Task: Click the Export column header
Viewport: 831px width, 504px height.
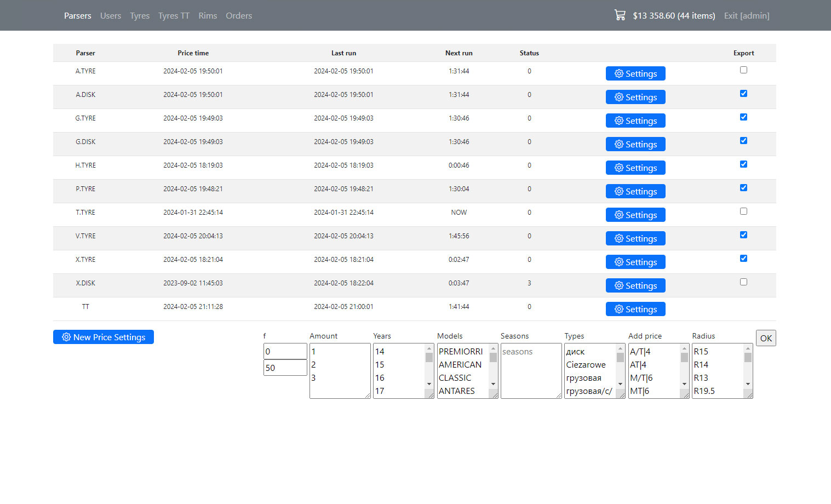Action: [x=743, y=53]
